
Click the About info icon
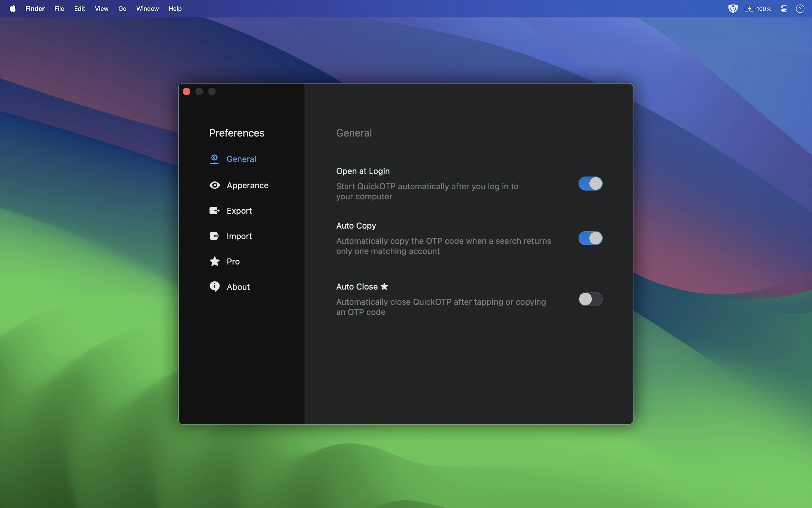pyautogui.click(x=214, y=287)
